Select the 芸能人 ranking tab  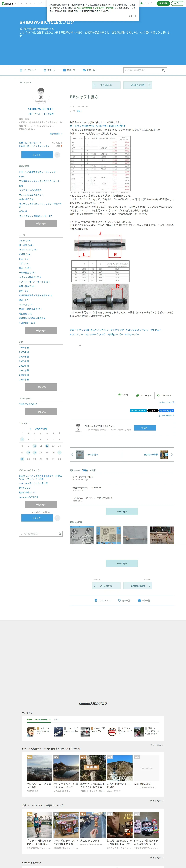pos(56,719)
